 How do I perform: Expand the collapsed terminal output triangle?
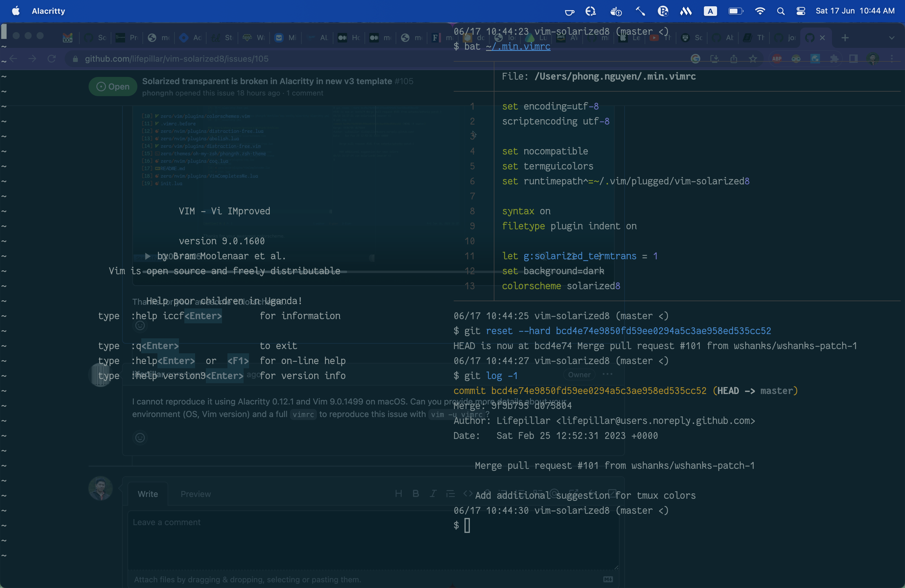click(x=148, y=256)
